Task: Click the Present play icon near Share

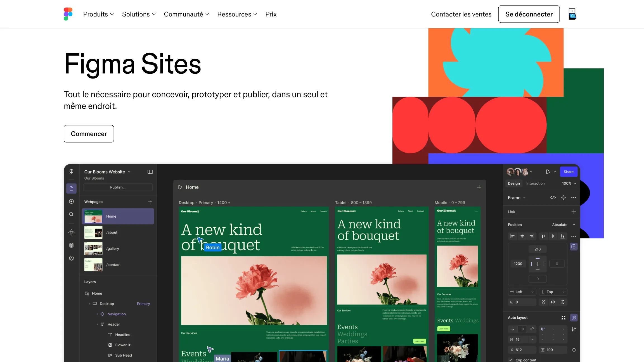Action: [x=548, y=172]
